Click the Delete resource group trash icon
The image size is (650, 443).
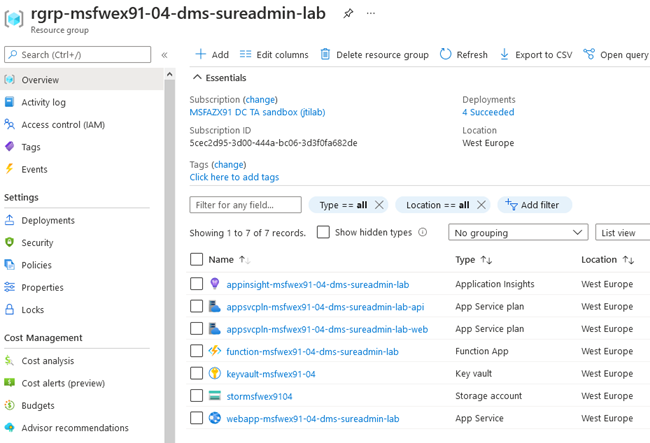click(325, 54)
